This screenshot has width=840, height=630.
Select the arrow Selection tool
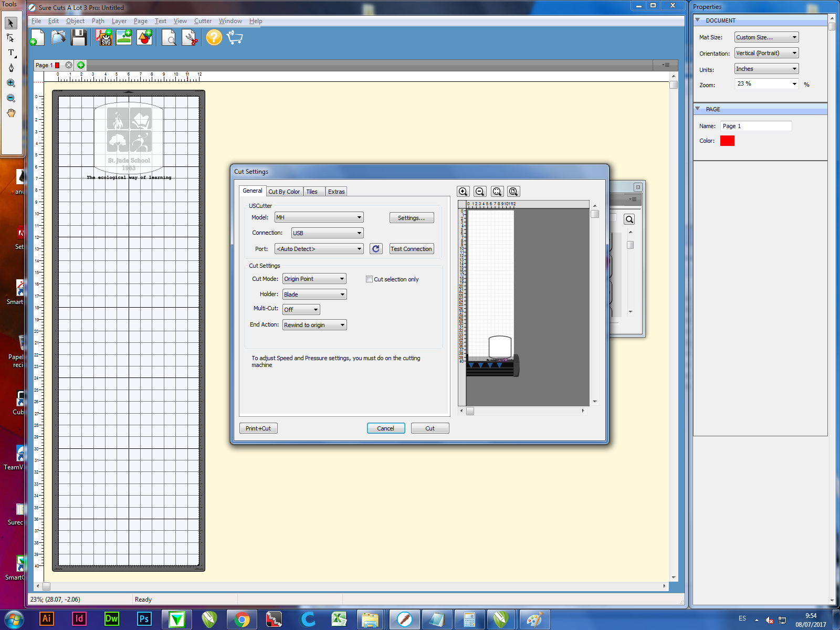(x=10, y=23)
